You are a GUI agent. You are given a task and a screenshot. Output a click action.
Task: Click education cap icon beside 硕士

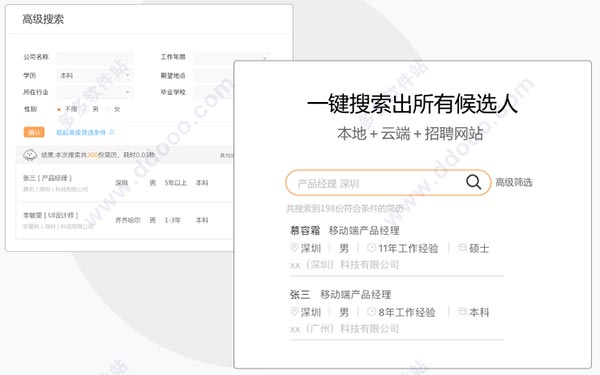462,248
